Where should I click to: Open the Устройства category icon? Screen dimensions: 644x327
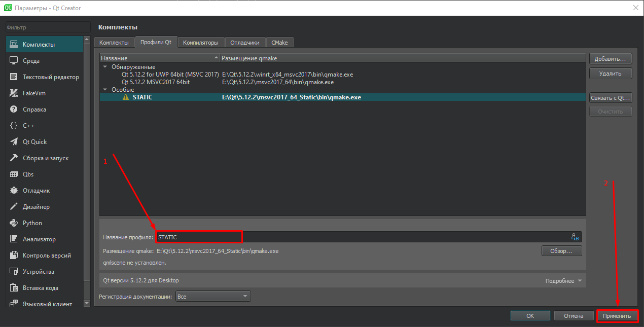click(x=14, y=272)
